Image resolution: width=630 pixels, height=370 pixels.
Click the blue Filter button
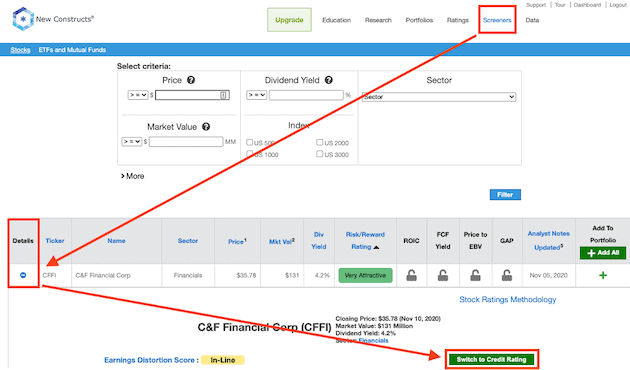[505, 194]
